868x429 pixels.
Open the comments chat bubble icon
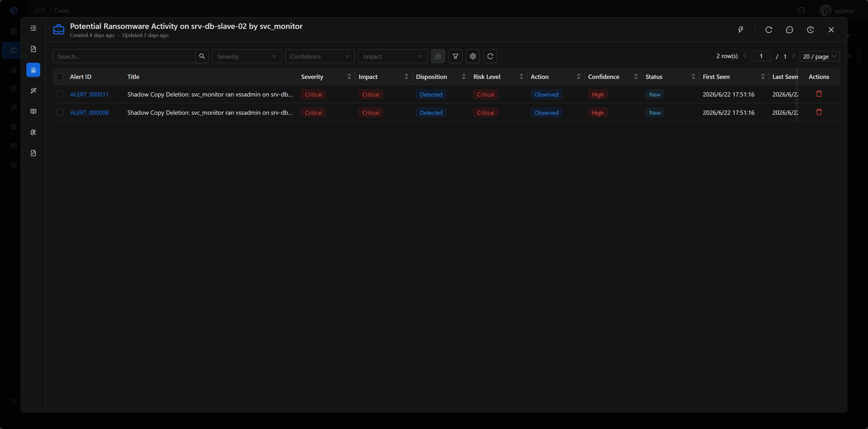[790, 30]
